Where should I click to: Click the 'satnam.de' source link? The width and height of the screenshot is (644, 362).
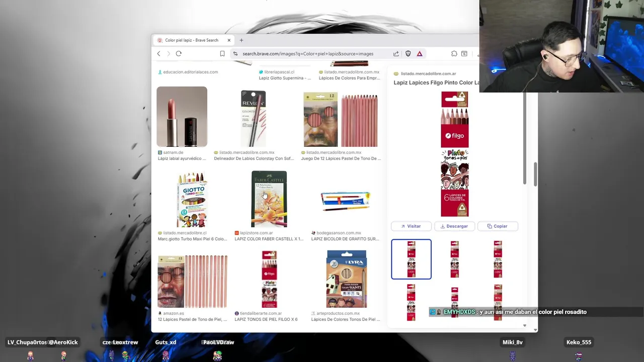173,152
